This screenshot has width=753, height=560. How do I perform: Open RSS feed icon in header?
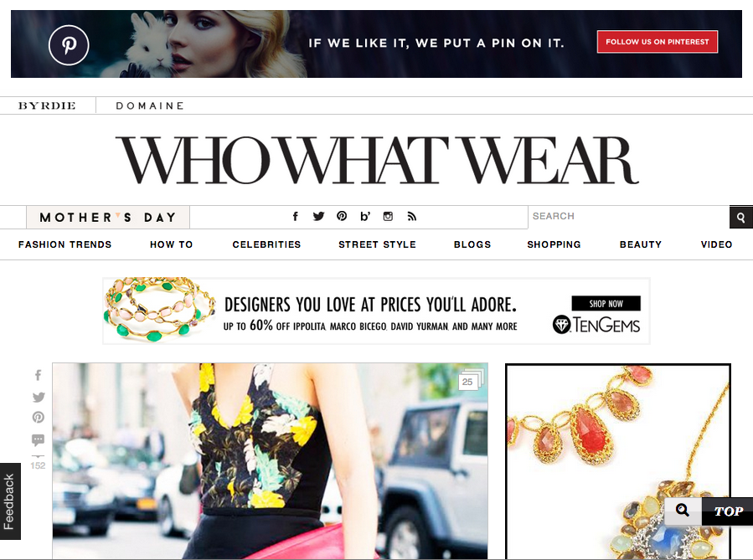(x=411, y=217)
